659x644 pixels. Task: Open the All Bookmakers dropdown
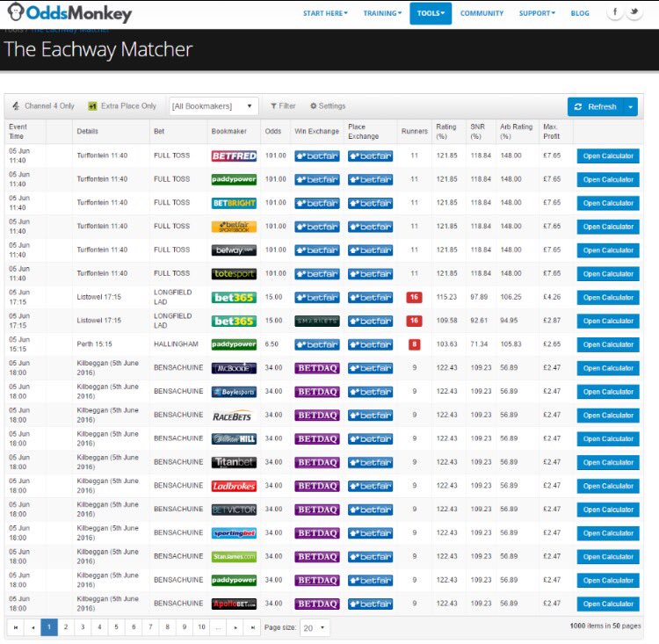coord(213,106)
